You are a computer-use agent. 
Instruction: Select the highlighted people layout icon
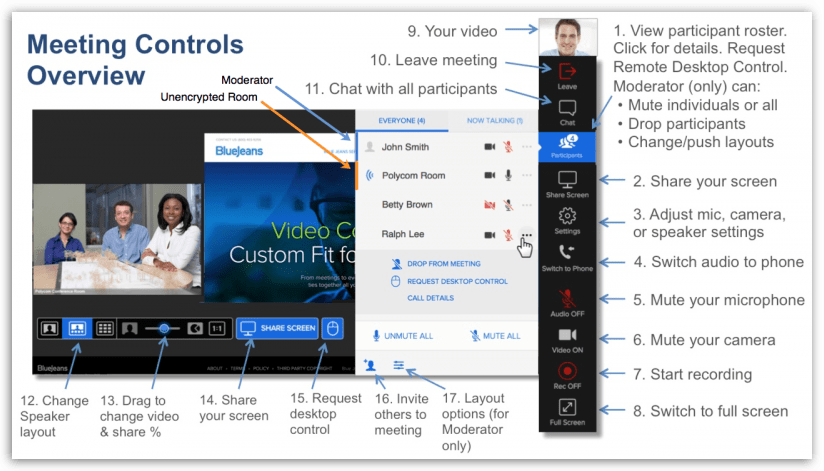77,329
